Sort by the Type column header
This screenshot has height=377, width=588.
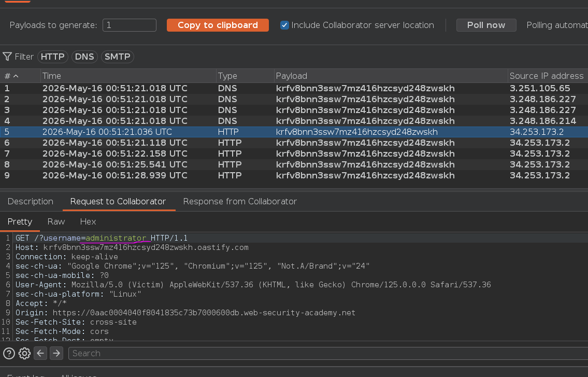coord(245,76)
